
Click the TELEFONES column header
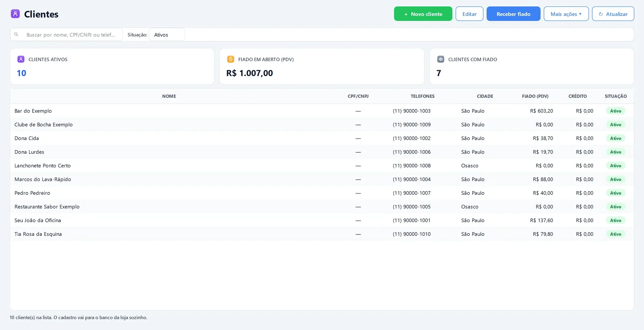(x=423, y=96)
